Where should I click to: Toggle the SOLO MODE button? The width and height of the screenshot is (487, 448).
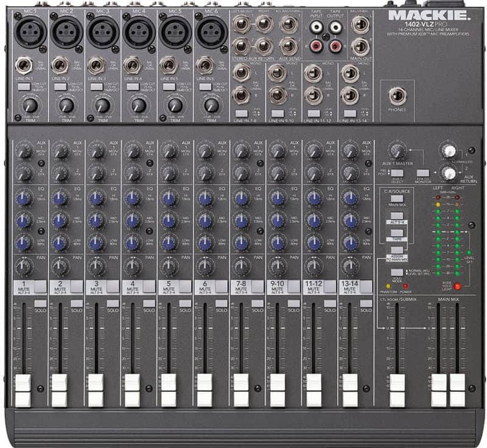pos(397,272)
